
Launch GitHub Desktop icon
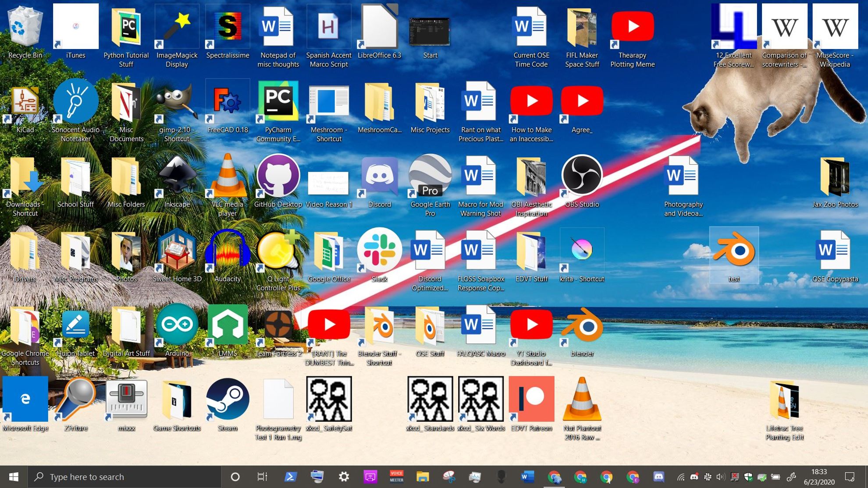(x=278, y=176)
